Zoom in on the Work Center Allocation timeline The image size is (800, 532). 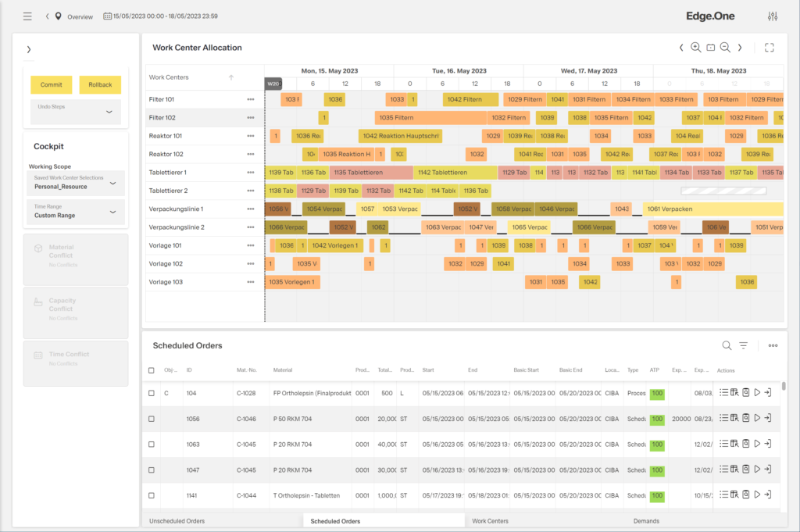pos(695,47)
